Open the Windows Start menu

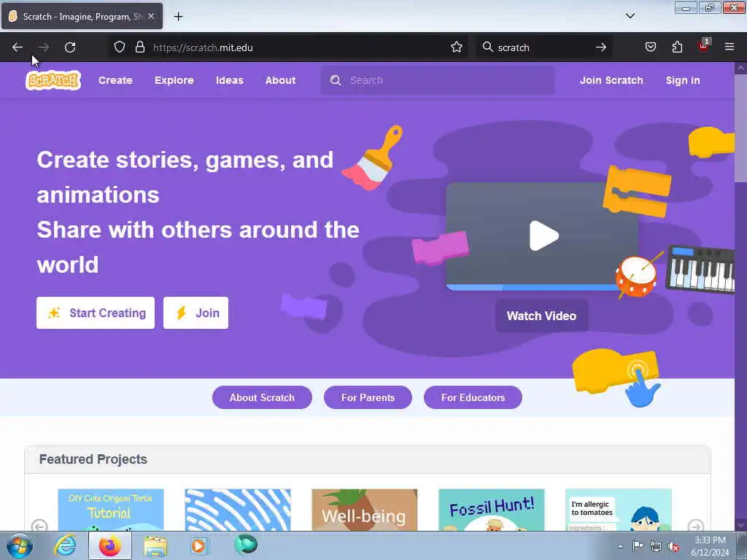(20, 545)
